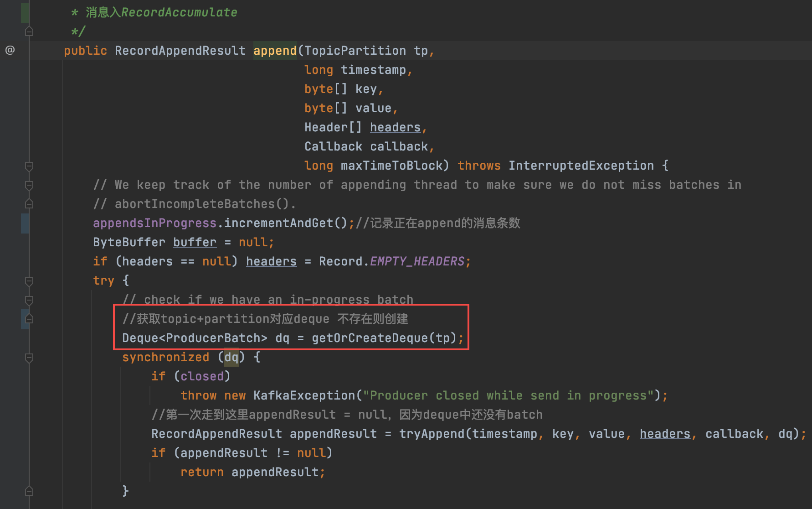Image resolution: width=812 pixels, height=509 pixels.
Task: Collapse fold marker at 'We keep track' comment
Action: (29, 185)
